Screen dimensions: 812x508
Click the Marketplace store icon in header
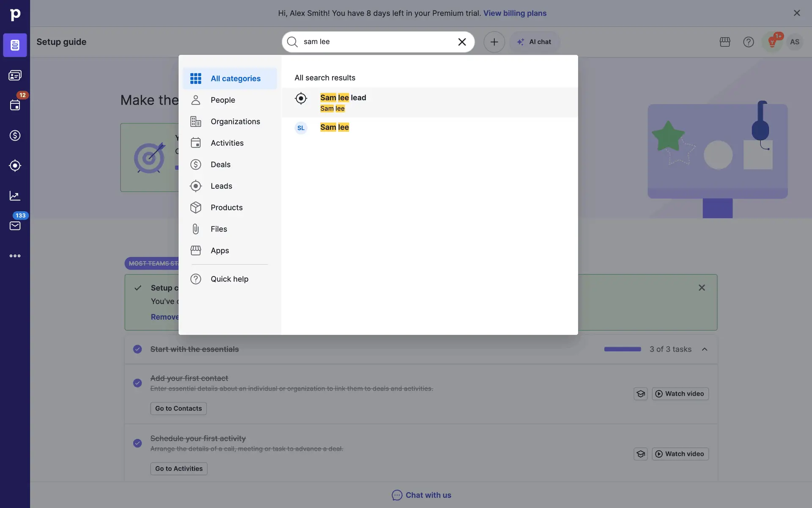[725, 42]
